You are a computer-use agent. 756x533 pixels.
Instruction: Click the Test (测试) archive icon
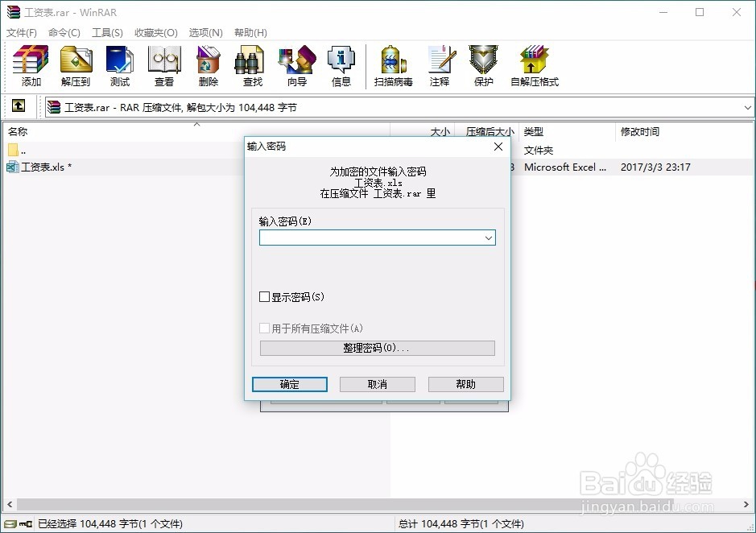point(120,65)
